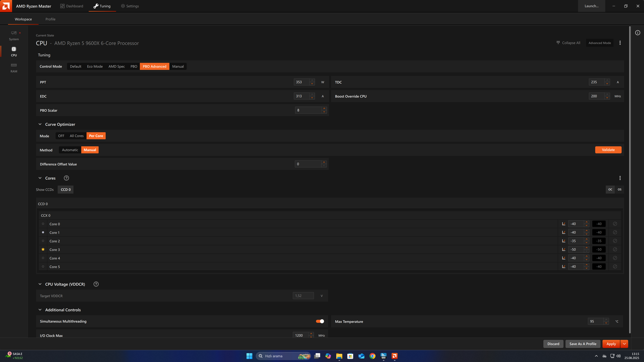Click the Windows taskbar search box
The image size is (644, 362).
(283, 356)
